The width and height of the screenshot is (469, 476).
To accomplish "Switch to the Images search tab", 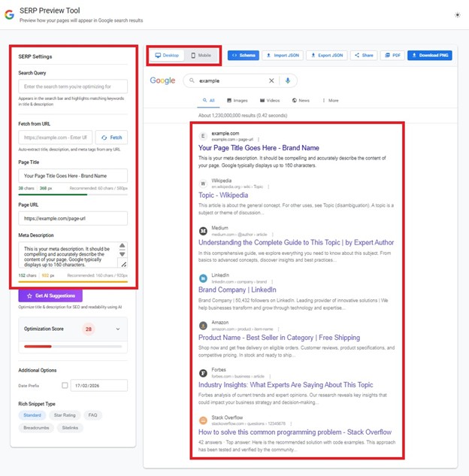I will click(x=237, y=100).
